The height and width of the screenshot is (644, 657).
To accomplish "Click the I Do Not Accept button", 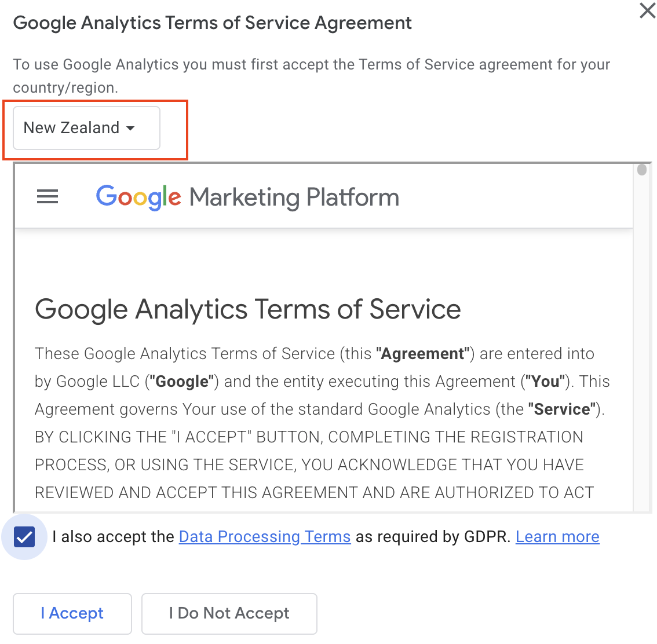I will coord(229,613).
